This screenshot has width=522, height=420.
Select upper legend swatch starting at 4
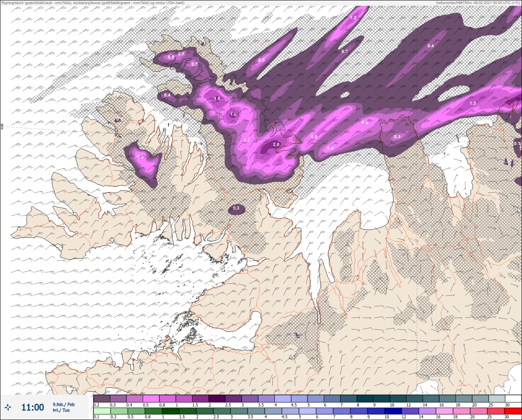tap(283, 398)
